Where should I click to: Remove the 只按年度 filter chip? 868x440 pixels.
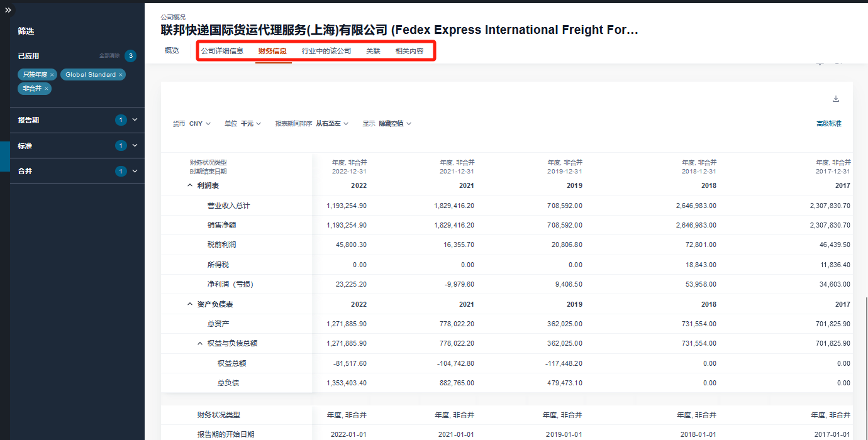pos(52,75)
